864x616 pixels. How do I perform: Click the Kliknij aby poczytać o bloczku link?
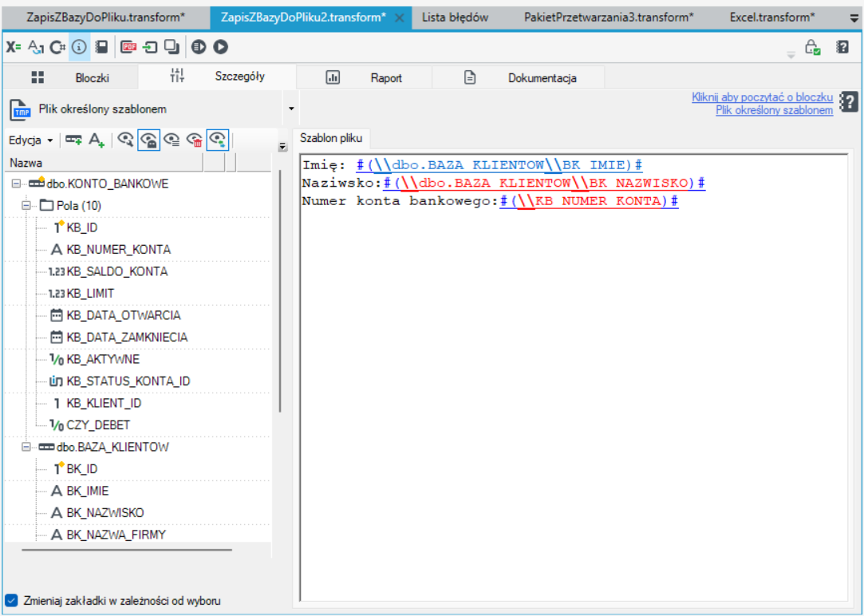point(762,97)
